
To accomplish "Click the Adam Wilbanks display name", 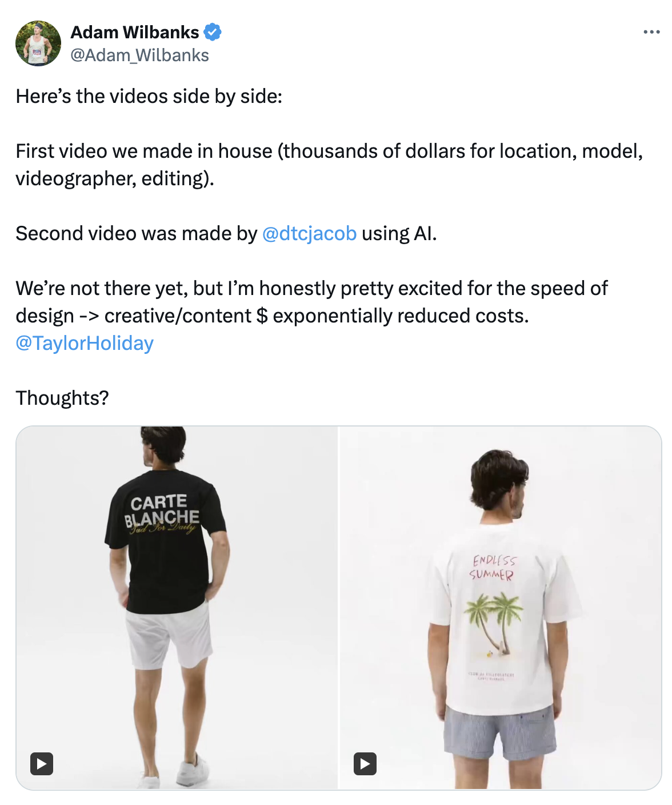I will 135,33.
